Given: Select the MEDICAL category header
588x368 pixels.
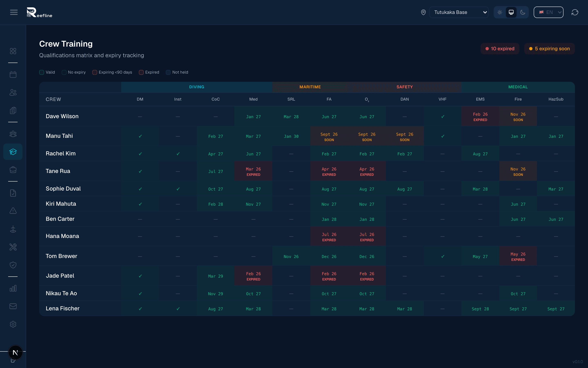Looking at the screenshot, I should pos(518,87).
